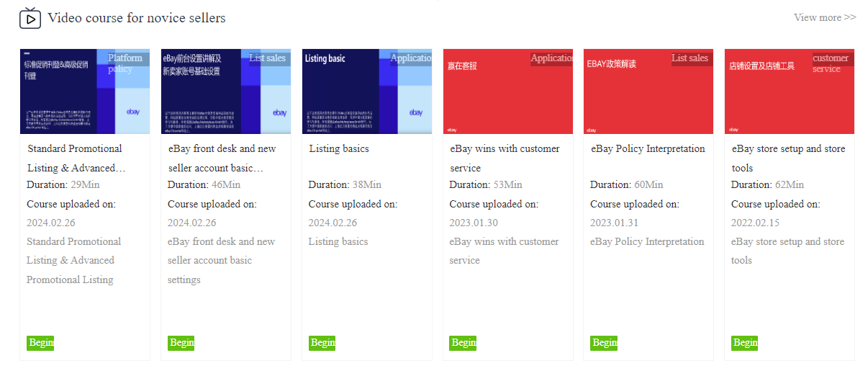
Task: Click the Duration: 29Min text
Action: coord(63,185)
